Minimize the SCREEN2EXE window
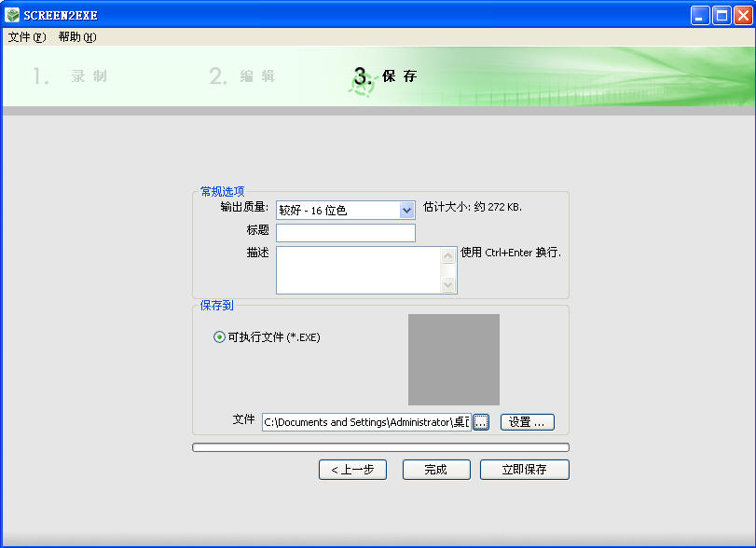Screen dimensions: 756x548 700,16
